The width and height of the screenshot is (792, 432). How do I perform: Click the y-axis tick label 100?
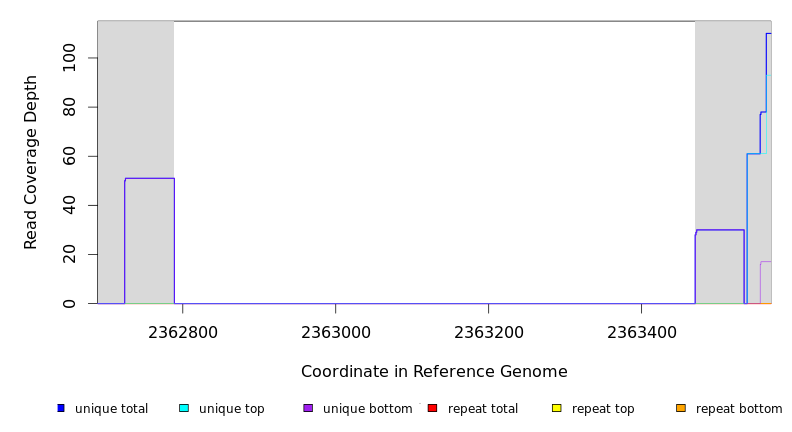point(69,58)
